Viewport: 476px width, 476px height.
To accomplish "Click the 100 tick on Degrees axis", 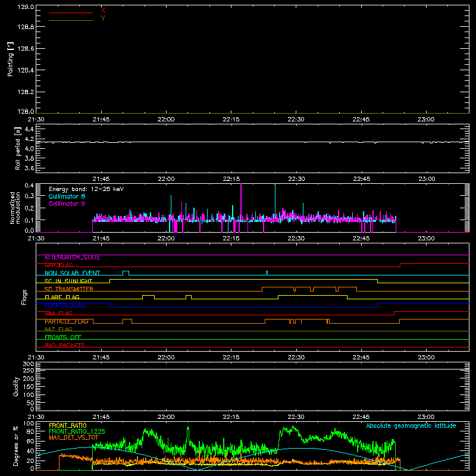I will [29, 424].
